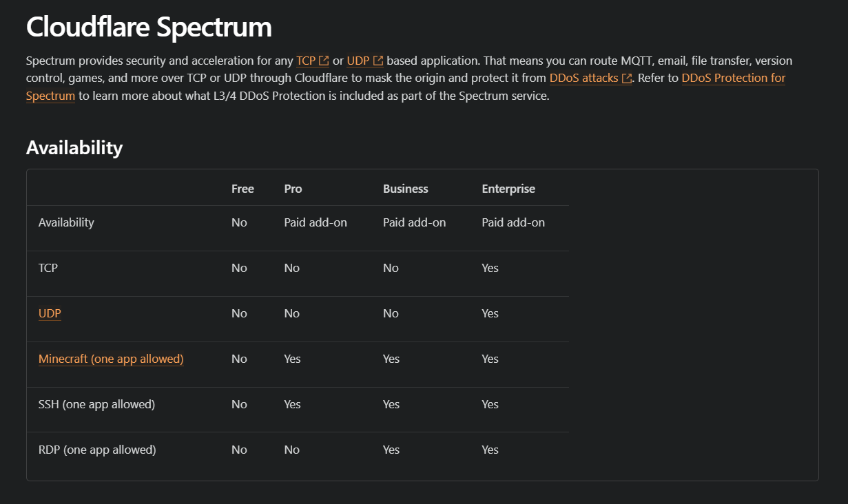Select the Enterprise column header
The image size is (848, 504).
point(508,189)
